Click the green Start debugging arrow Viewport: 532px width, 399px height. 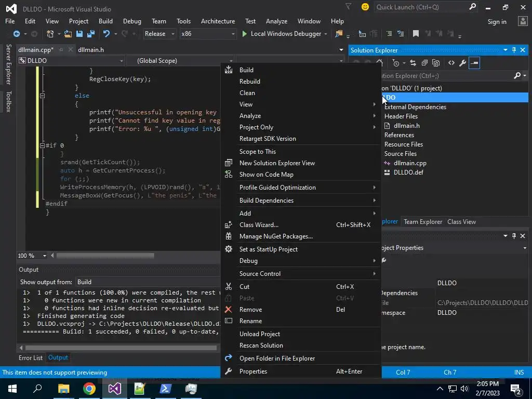[244, 34]
